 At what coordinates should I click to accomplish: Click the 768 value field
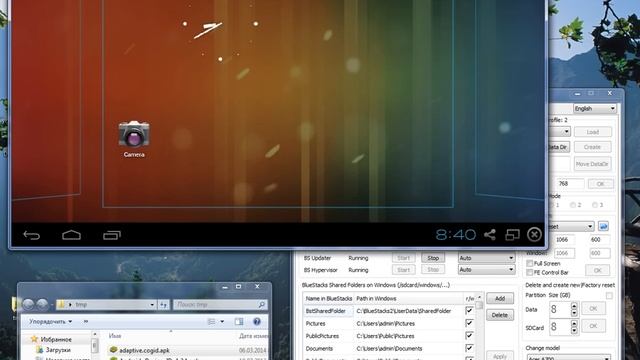(570, 184)
